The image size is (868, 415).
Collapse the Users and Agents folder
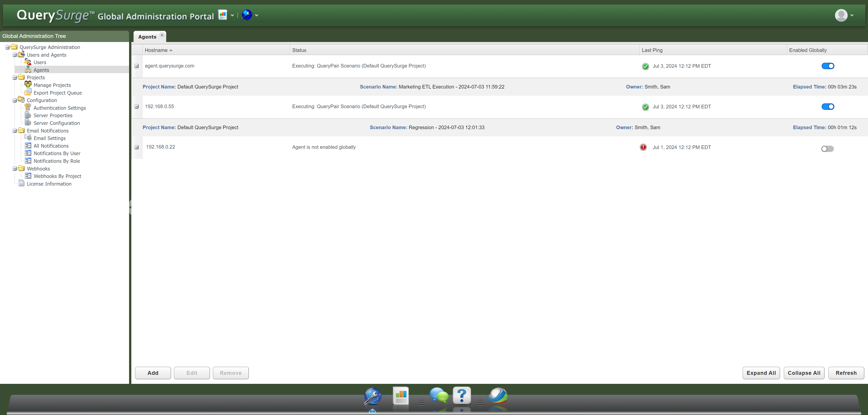point(14,55)
